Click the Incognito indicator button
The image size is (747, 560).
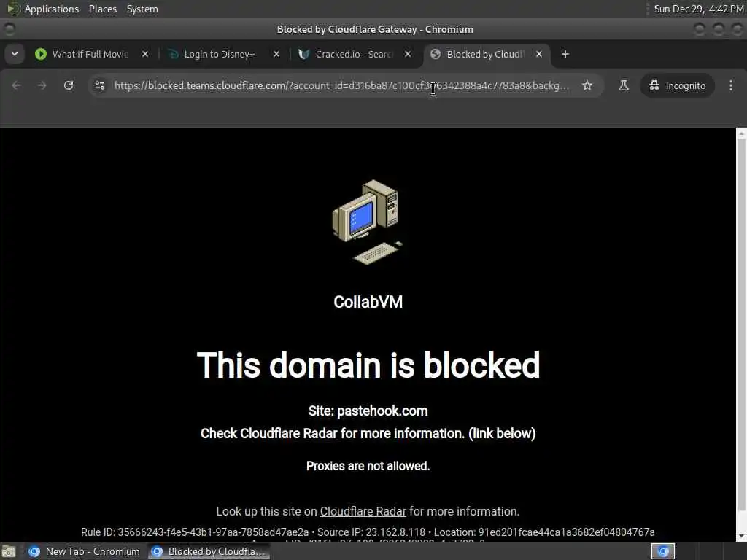(677, 85)
